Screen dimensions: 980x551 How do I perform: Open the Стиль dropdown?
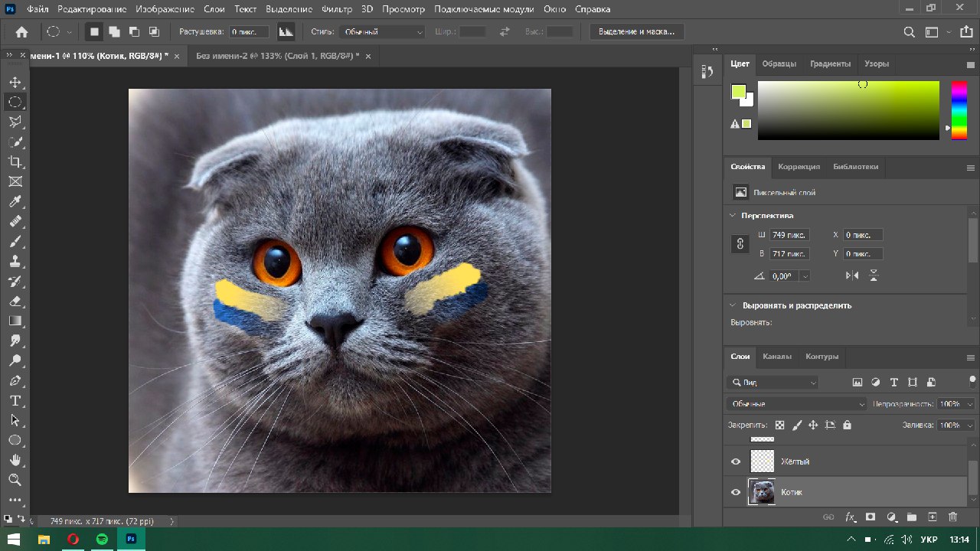[383, 32]
